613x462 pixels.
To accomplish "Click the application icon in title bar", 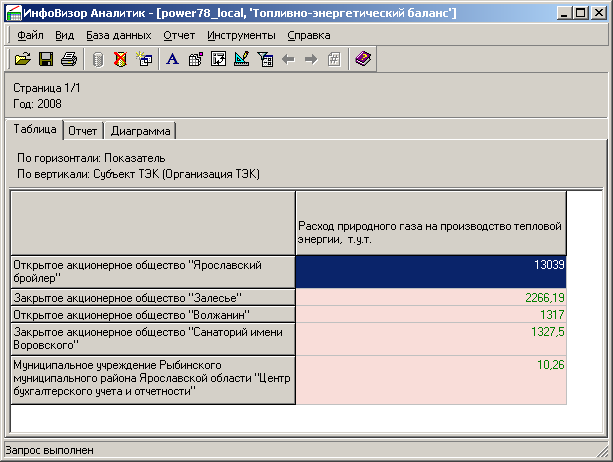I will tap(14, 13).
